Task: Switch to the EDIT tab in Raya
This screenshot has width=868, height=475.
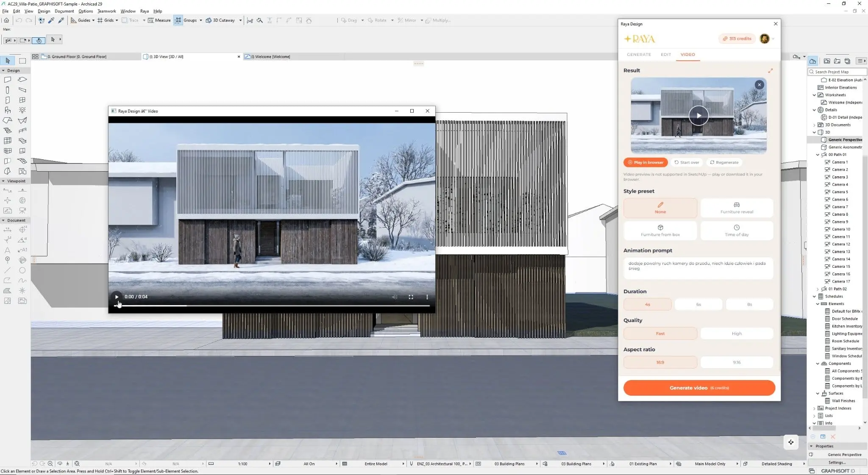Action: tap(665, 54)
